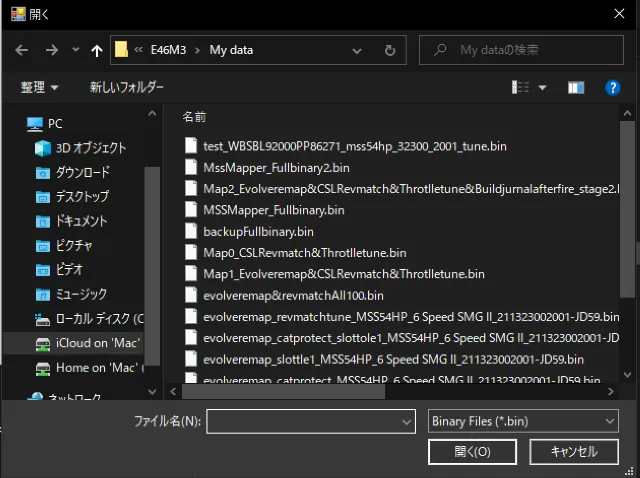Screen dimensions: 640x478
Task: Open help with the question mark icon
Action: click(x=613, y=87)
